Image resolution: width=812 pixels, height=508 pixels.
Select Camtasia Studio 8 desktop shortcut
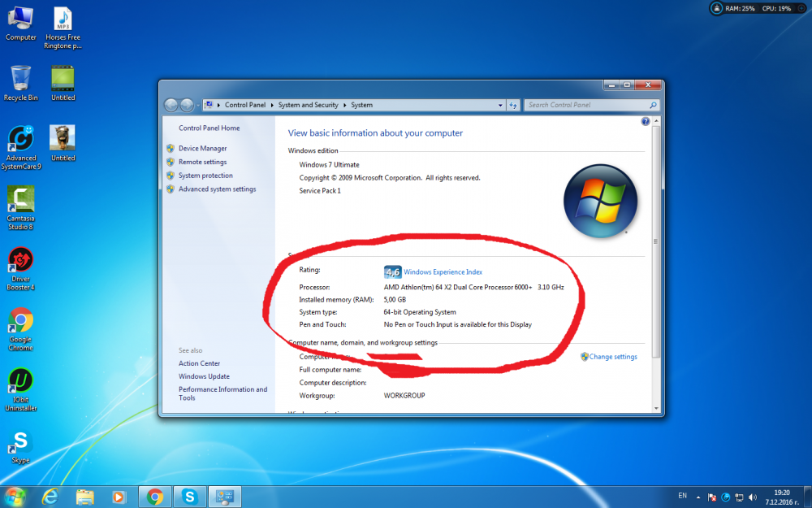(21, 208)
